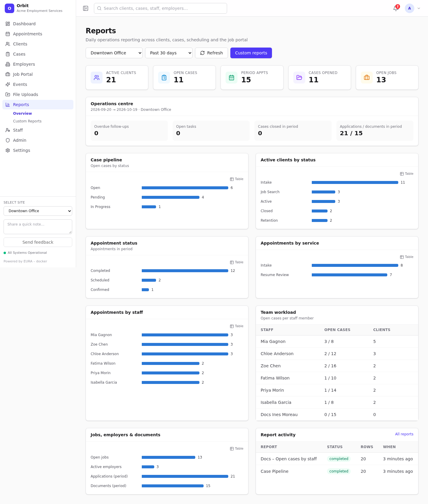Open Dashboard in the sidebar
Image resolution: width=428 pixels, height=504 pixels.
(38, 24)
